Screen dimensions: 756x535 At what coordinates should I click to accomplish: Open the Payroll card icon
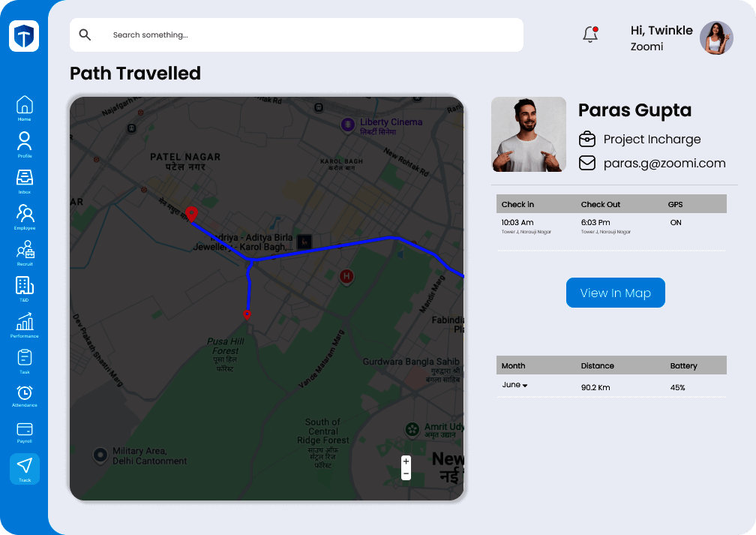tap(25, 430)
